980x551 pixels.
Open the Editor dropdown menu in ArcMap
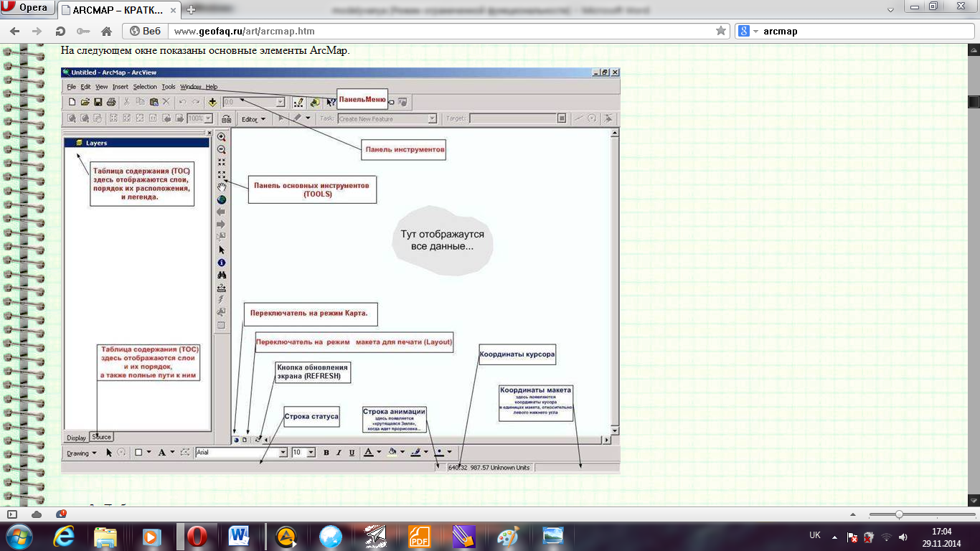pos(253,119)
